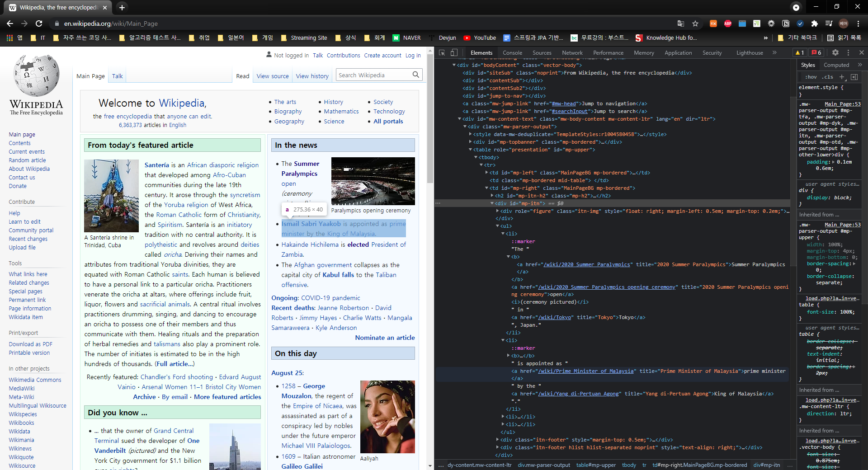Toggle the DevTools device toolbar icon

tap(454, 53)
